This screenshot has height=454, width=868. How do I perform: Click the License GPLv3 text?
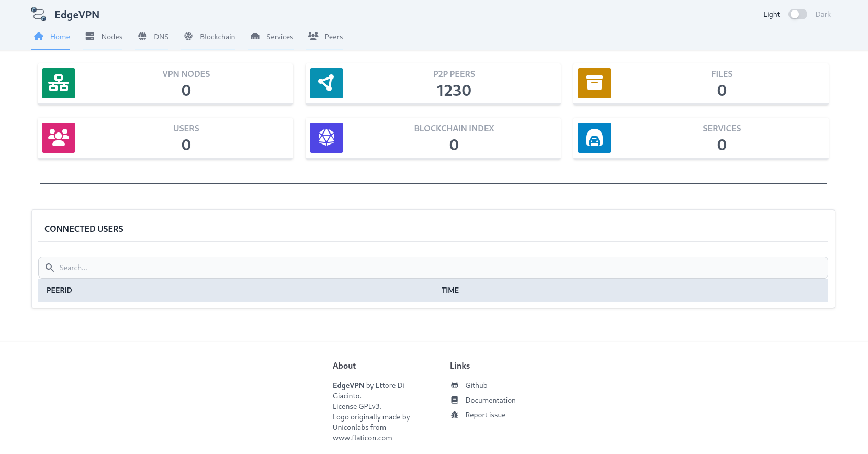click(357, 406)
